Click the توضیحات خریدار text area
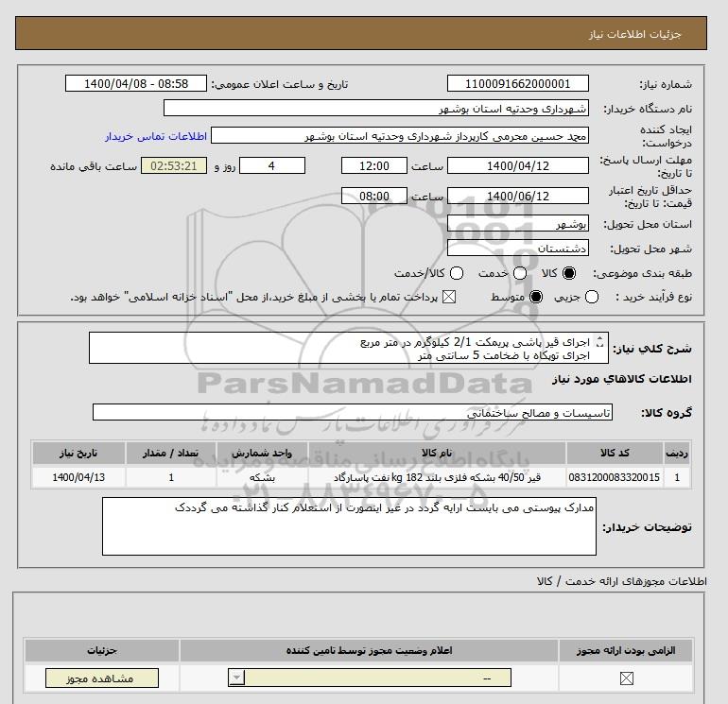 349,526
